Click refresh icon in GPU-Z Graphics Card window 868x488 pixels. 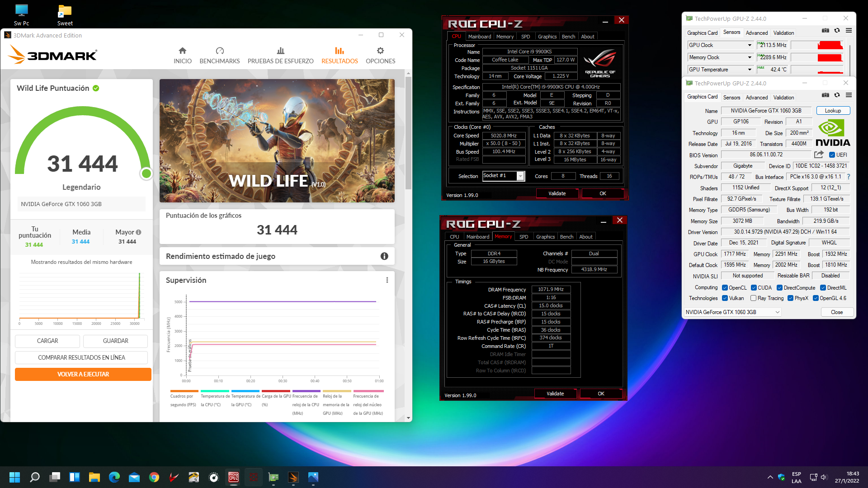(837, 95)
